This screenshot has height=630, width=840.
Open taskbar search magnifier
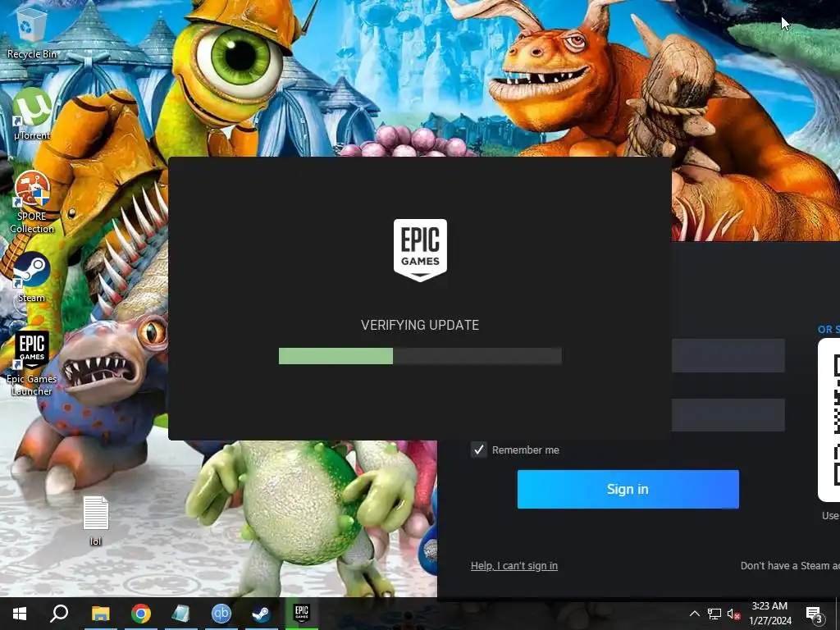coord(59,614)
